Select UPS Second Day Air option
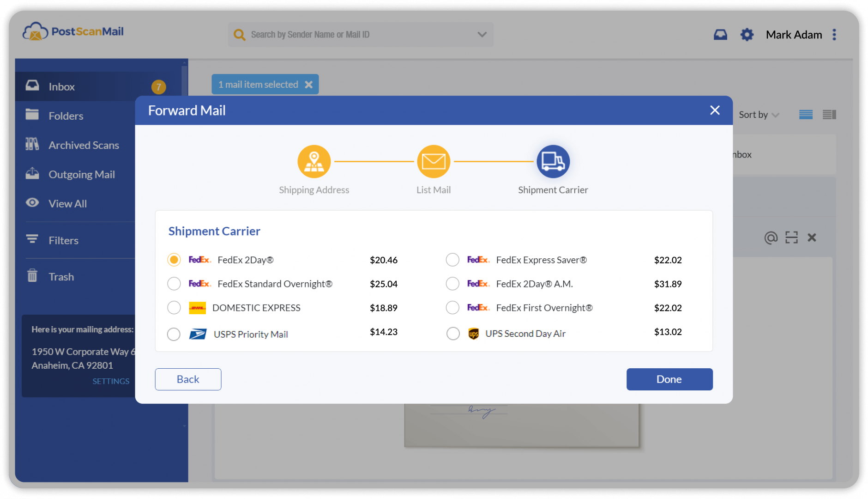The width and height of the screenshot is (868, 499). point(452,333)
